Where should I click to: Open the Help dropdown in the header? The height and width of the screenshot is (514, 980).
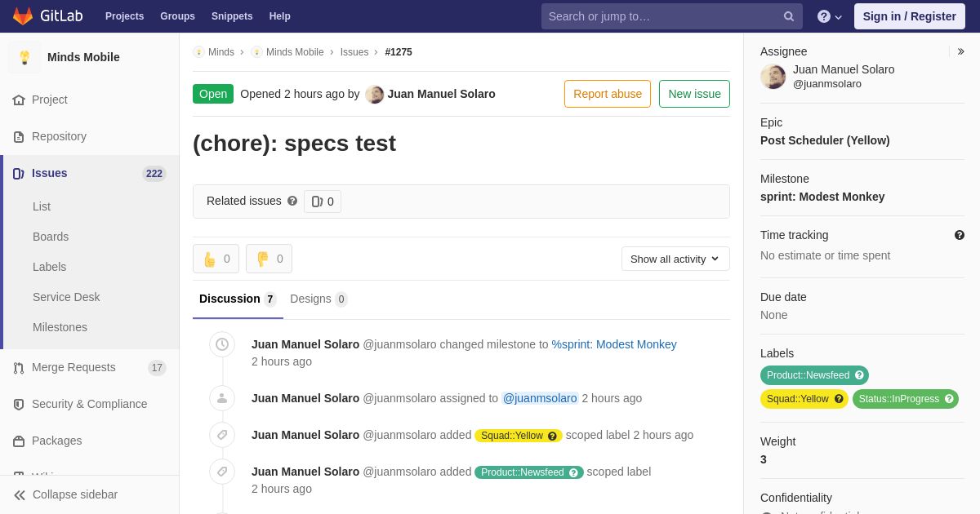pyautogui.click(x=829, y=16)
